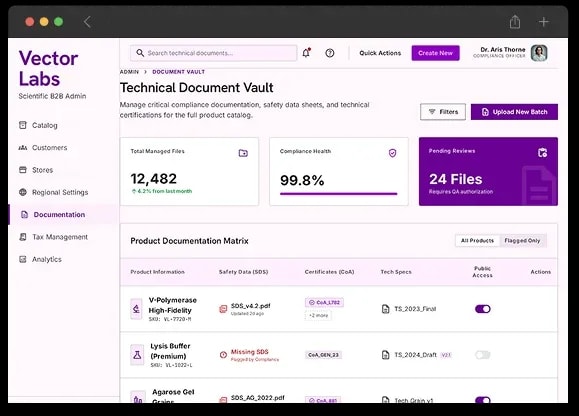Click the Compliance Health shield icon
Image resolution: width=579 pixels, height=416 pixels.
coord(393,153)
